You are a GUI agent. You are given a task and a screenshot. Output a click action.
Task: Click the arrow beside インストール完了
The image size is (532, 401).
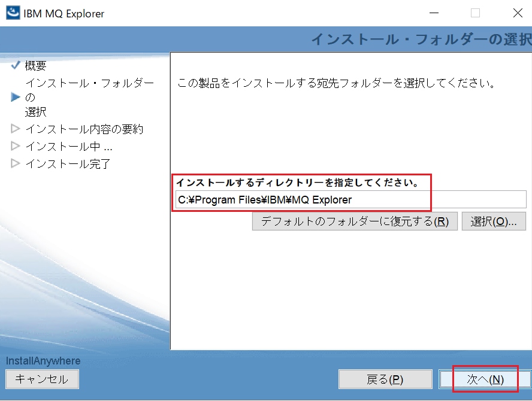click(15, 163)
